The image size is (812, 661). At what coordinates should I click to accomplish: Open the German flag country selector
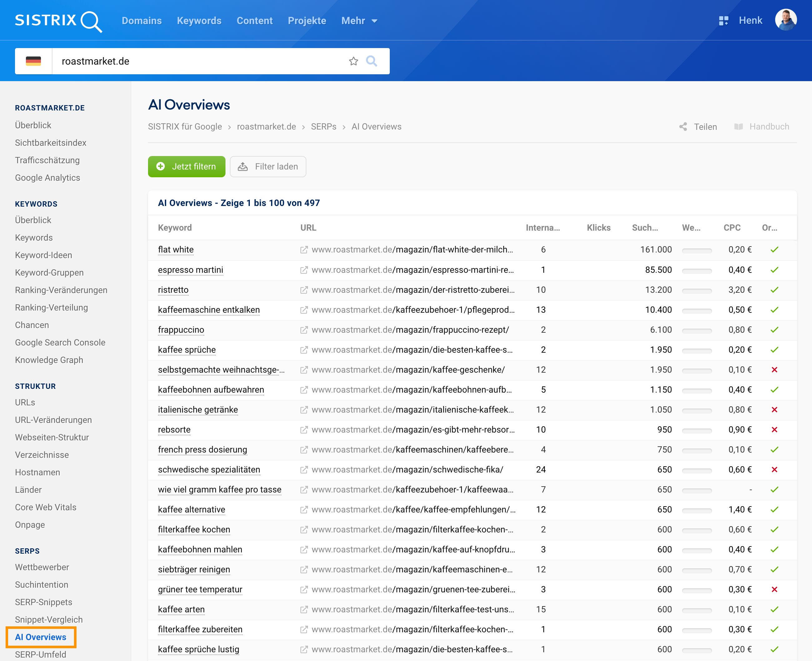[x=33, y=61]
